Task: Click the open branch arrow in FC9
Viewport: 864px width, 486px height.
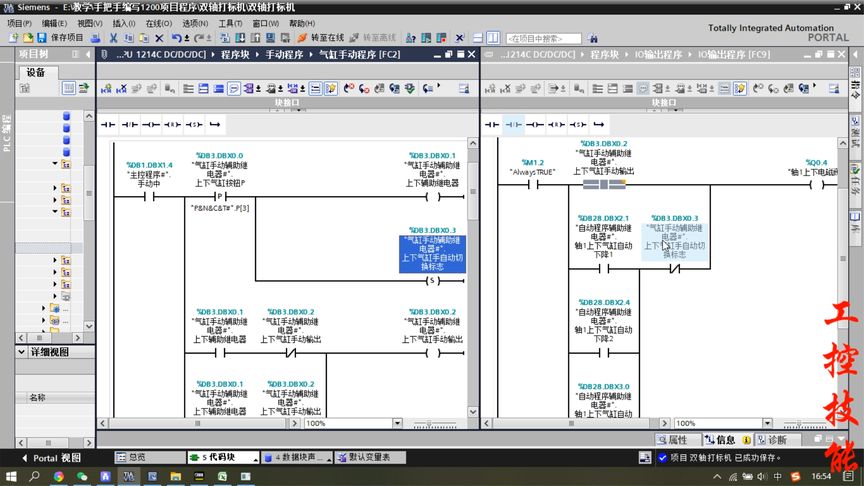Action: pos(600,125)
